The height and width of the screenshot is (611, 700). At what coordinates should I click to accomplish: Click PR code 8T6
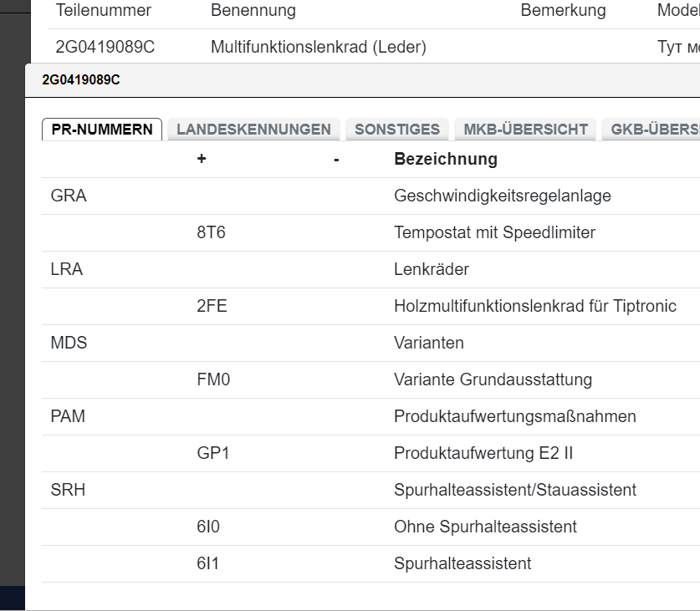click(211, 232)
